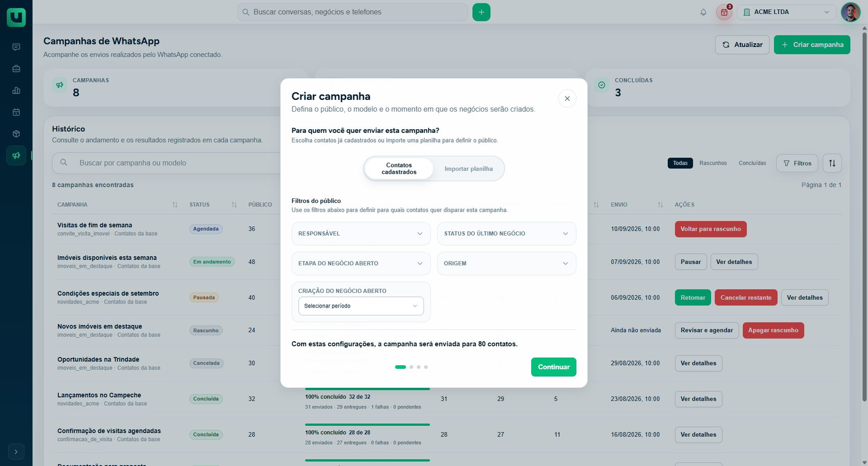Open the Filtros button

coord(797,163)
